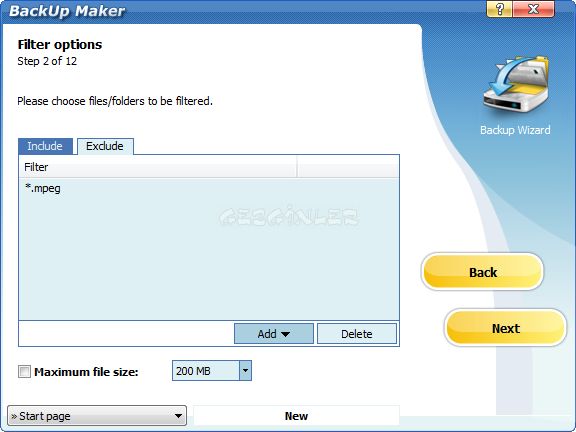This screenshot has height=432, width=576.
Task: Go to the previous step with Back
Action: (482, 272)
